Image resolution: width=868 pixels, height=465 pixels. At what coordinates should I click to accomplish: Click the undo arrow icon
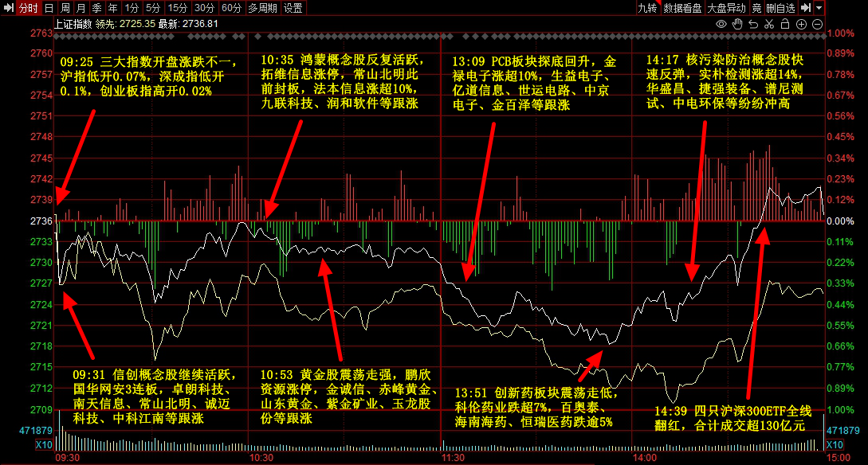[x=754, y=25]
